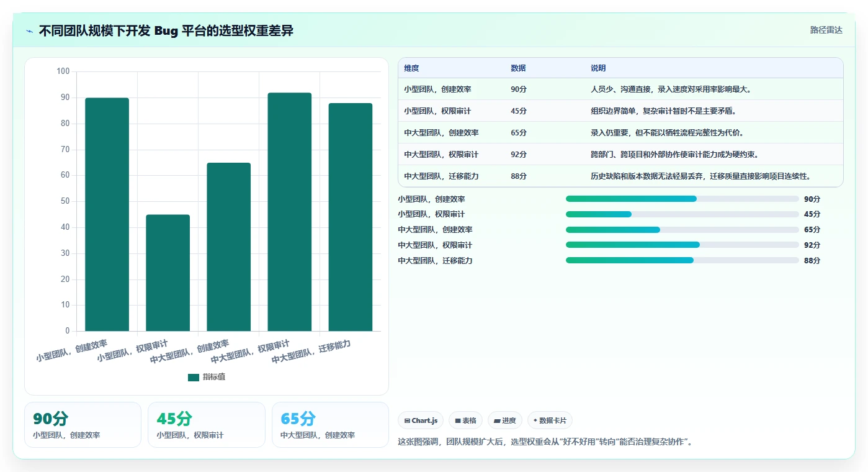Click the 维度 column header
This screenshot has width=868, height=472.
[x=411, y=68]
